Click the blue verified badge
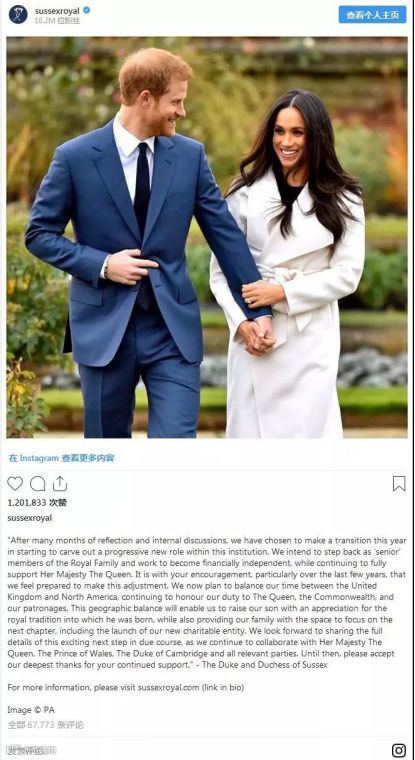415x760 pixels. coord(87,10)
